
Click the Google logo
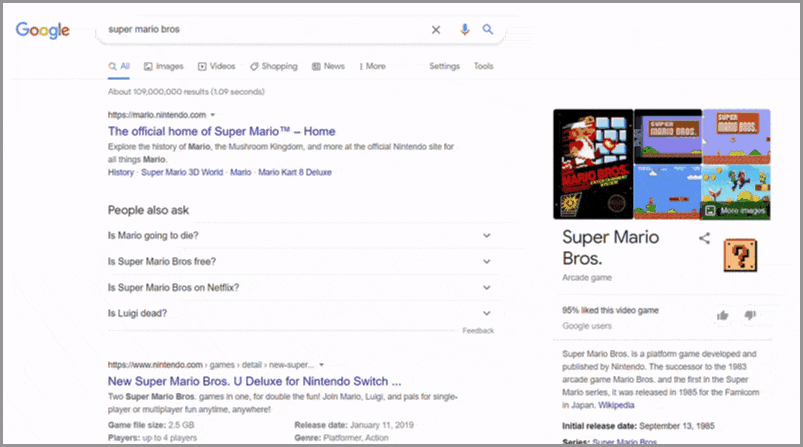click(x=43, y=30)
